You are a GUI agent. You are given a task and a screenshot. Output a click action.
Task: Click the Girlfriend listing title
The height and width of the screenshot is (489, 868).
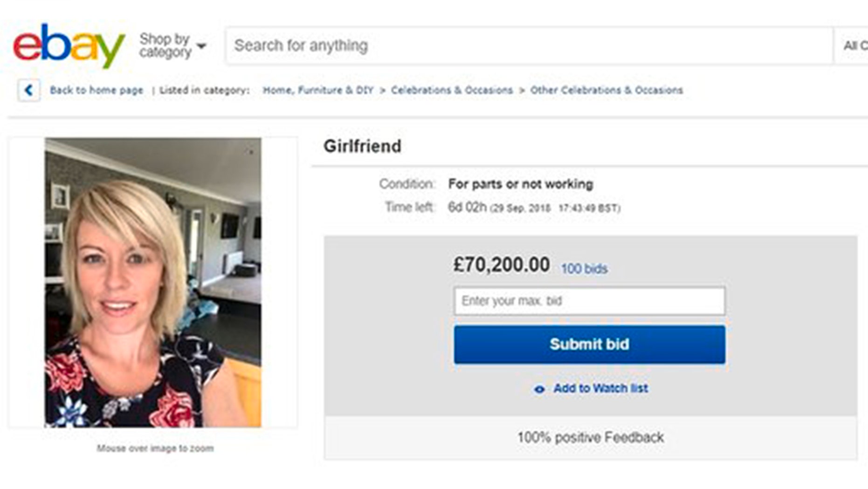click(362, 147)
